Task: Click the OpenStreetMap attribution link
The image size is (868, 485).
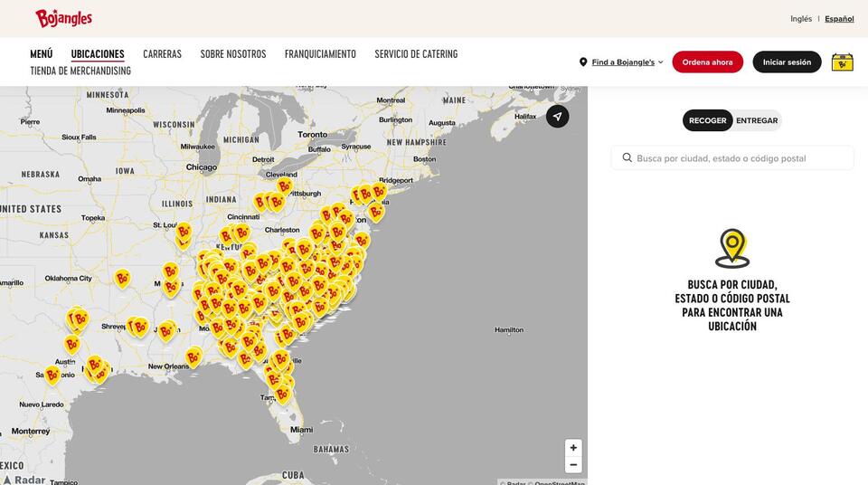Action: 559,482
